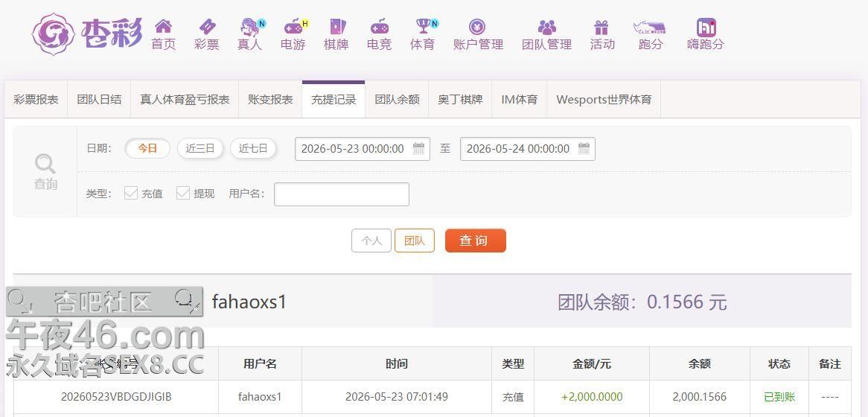The height and width of the screenshot is (417, 868).
Task: Select the 真人 live dealer icon
Action: tap(251, 26)
